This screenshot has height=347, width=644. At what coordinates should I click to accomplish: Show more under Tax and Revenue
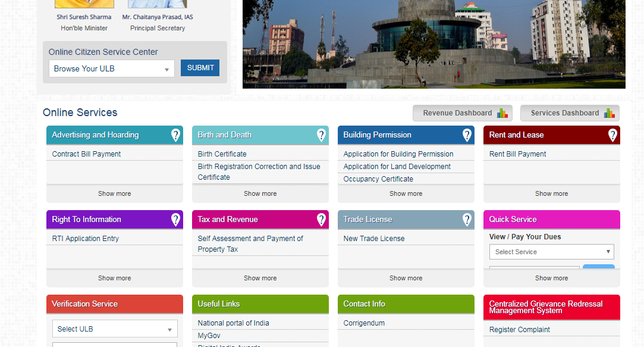point(260,278)
